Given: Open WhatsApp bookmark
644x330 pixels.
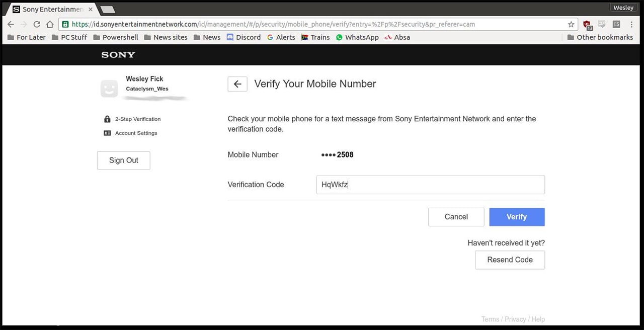Looking at the screenshot, I should 357,37.
